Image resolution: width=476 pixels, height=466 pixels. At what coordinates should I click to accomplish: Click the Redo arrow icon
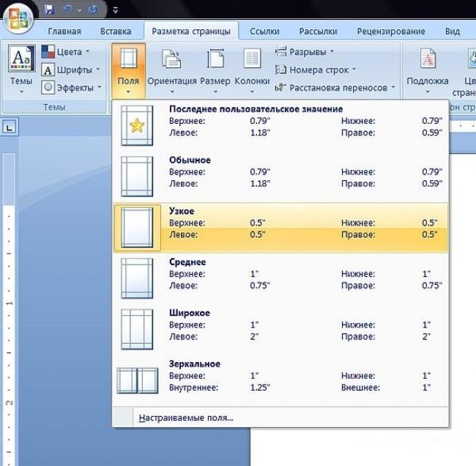(x=91, y=10)
